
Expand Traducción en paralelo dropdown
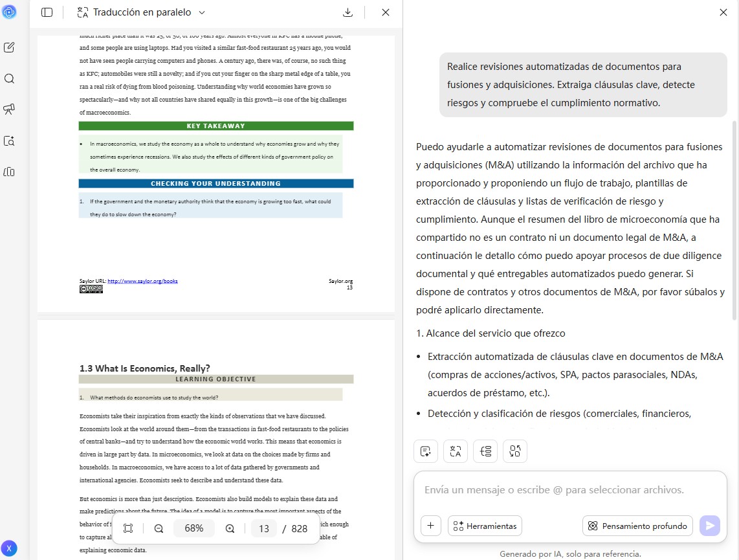(202, 13)
